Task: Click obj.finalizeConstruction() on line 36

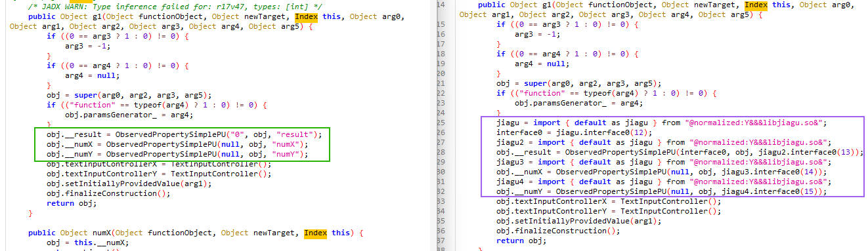Action: 559,231
